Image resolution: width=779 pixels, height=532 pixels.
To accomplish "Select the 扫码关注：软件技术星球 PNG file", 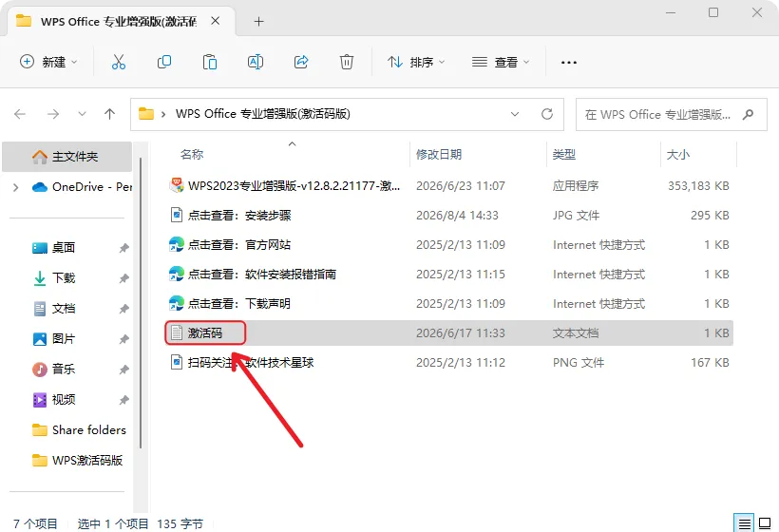I will click(449, 363).
